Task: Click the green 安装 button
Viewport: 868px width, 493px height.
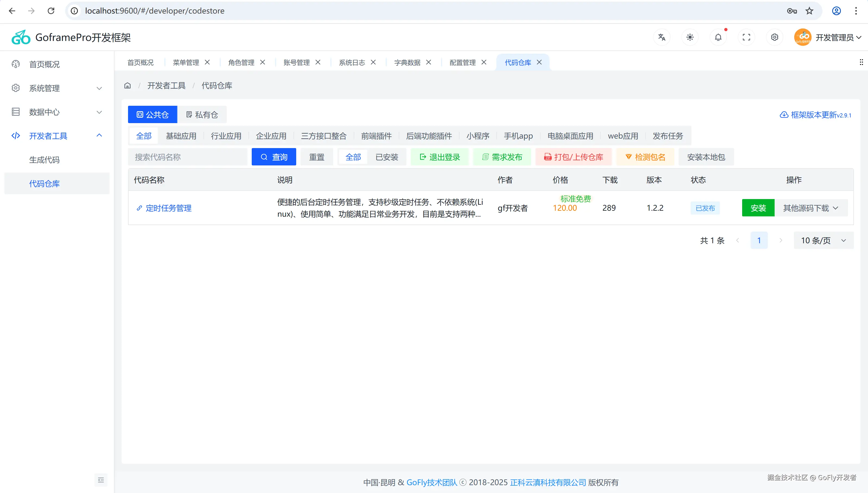Action: click(758, 208)
